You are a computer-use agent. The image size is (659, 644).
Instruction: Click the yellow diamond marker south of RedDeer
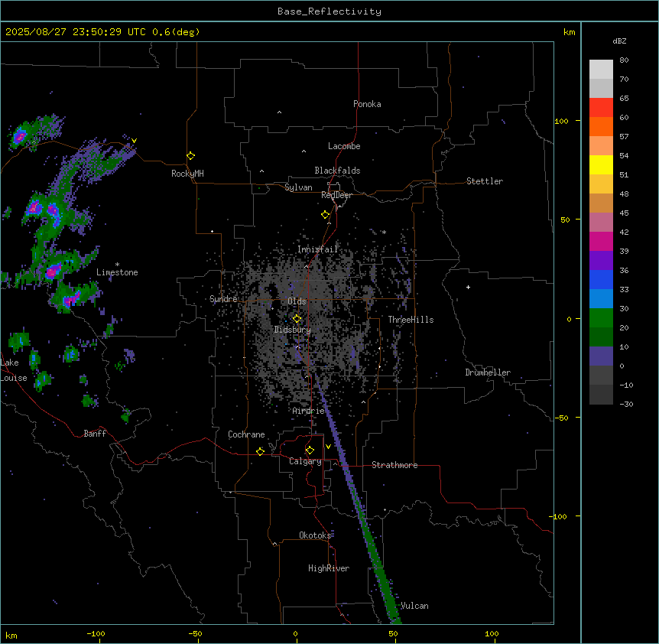pyautogui.click(x=325, y=215)
